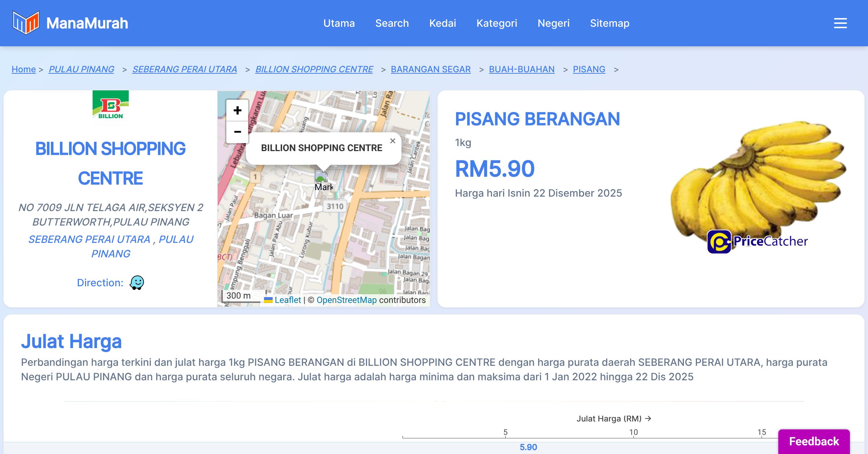868x454 pixels.
Task: Open the Kategori nav item
Action: coord(497,23)
